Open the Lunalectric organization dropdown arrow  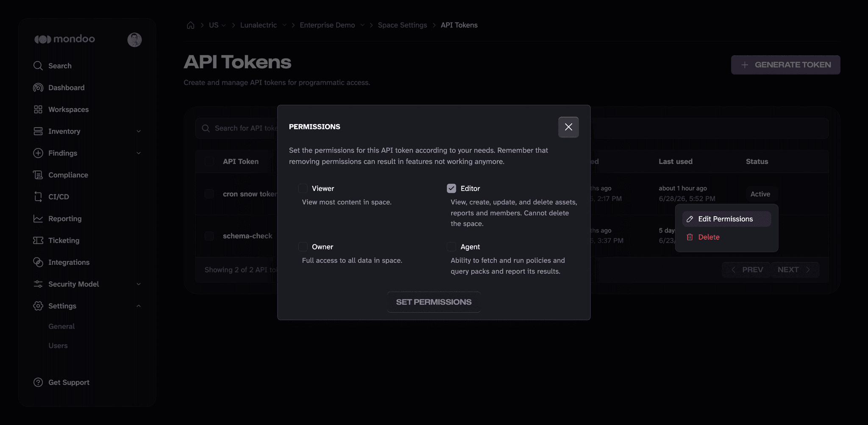(284, 25)
